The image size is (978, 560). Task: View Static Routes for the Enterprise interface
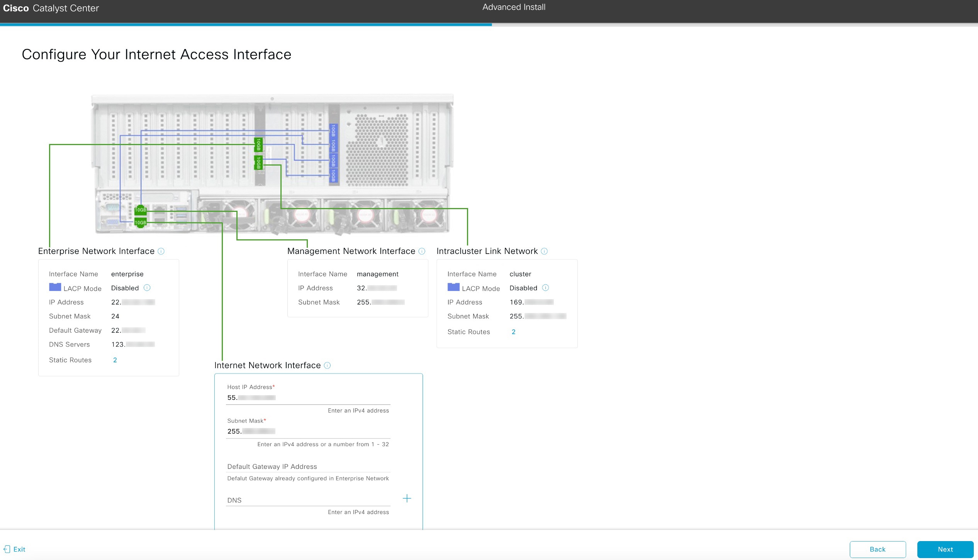coord(115,360)
